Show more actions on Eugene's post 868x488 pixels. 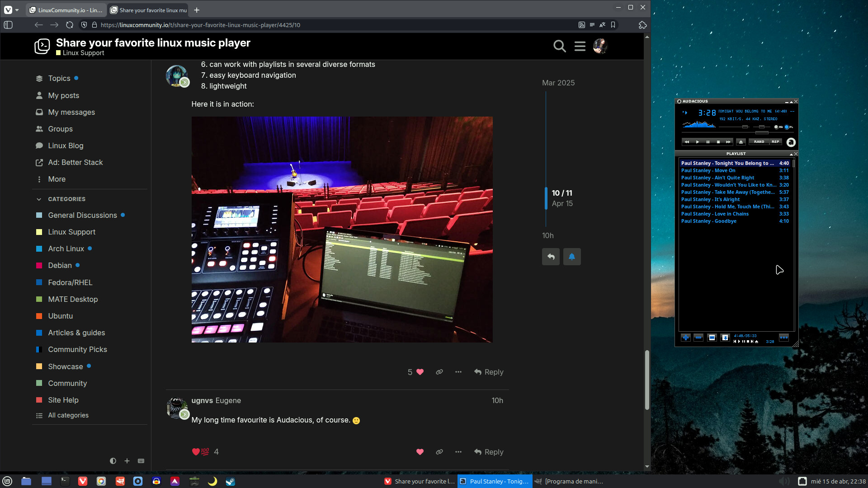(458, 452)
